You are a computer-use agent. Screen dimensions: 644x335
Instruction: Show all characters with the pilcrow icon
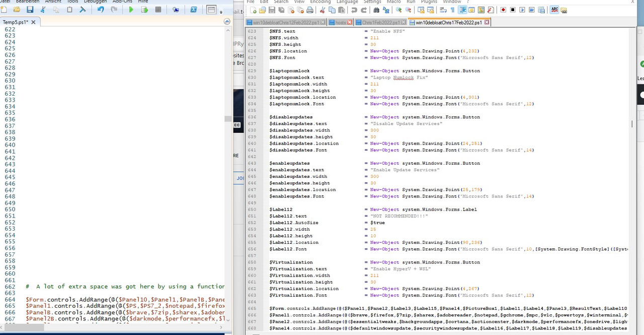click(452, 10)
